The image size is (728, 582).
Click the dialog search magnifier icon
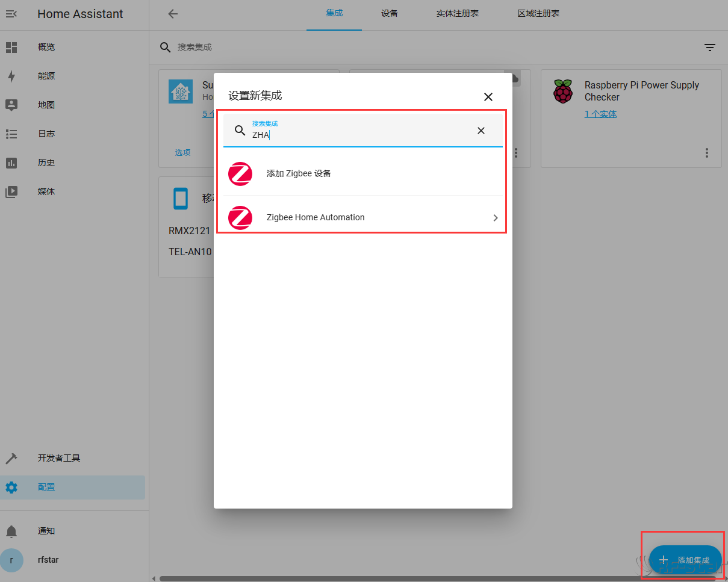[x=240, y=131]
